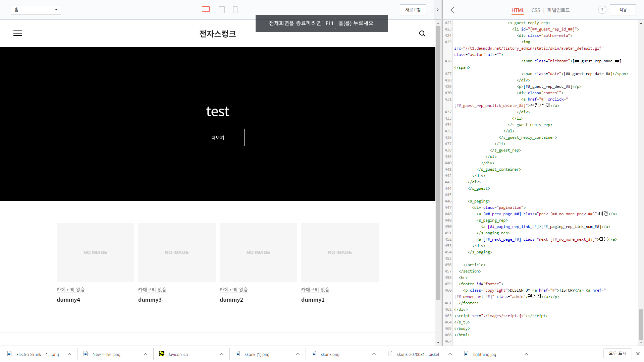
Task: Click the 더보기 button on the cover
Action: (x=217, y=137)
